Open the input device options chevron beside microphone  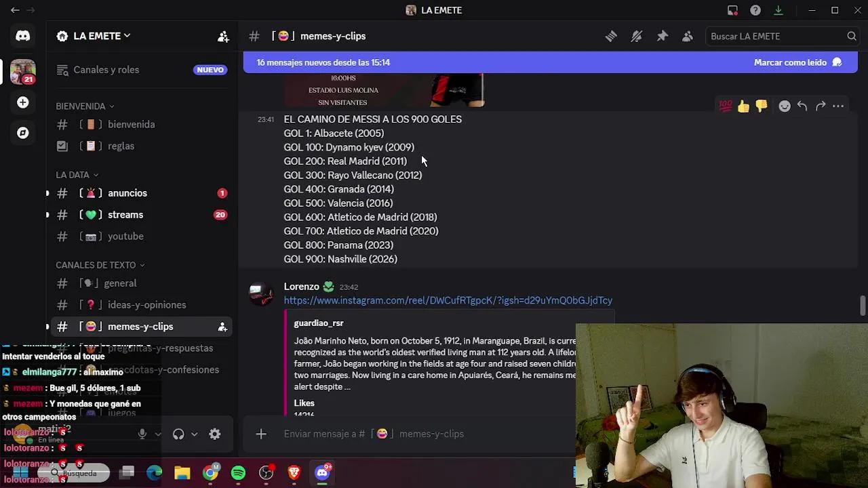click(158, 434)
